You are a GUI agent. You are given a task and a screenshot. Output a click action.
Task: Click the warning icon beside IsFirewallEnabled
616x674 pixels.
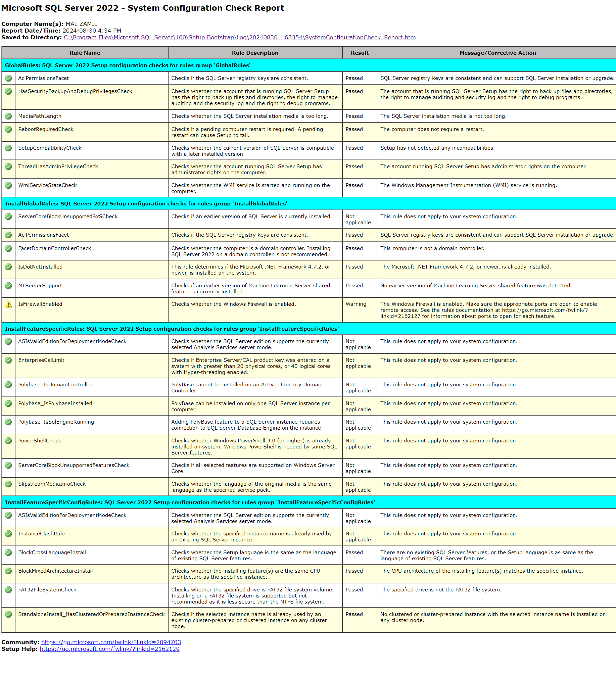click(8, 304)
